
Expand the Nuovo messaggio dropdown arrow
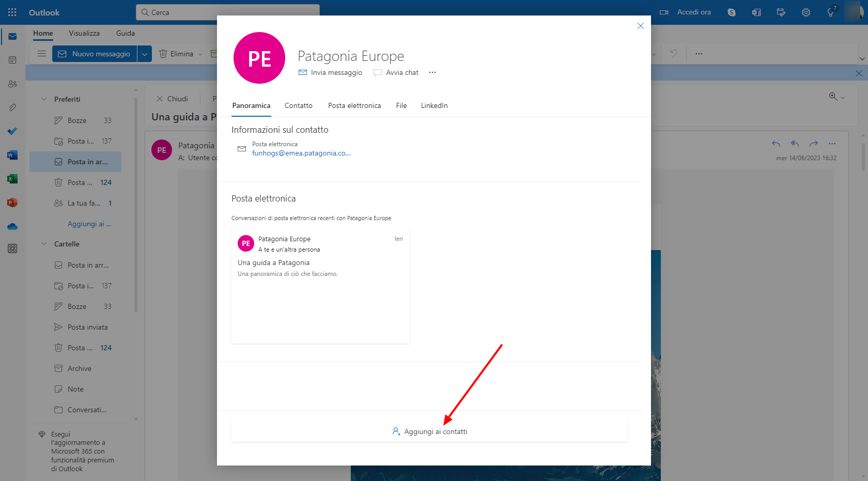click(x=145, y=54)
